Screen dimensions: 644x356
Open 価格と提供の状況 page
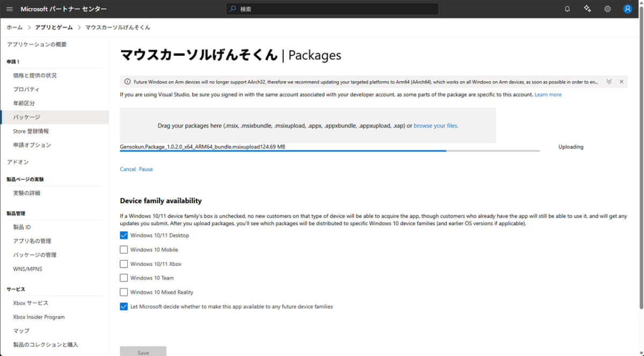(x=34, y=76)
